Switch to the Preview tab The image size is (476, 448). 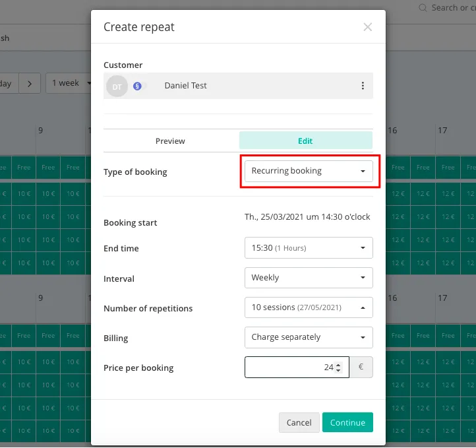click(x=170, y=141)
